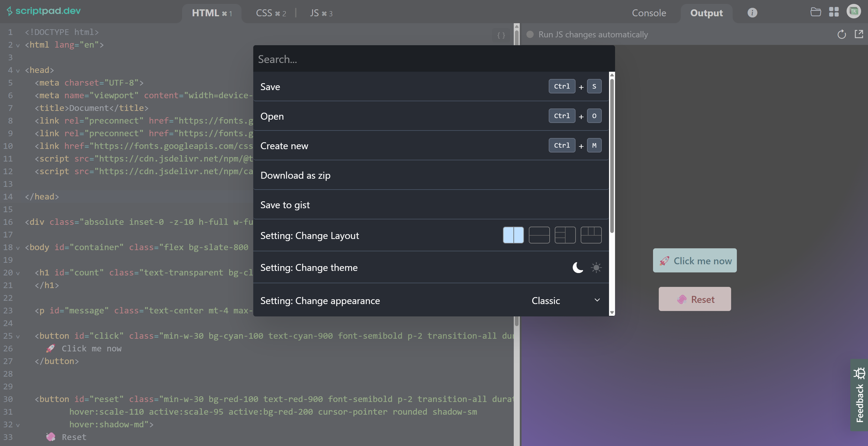
Task: Switch to the CSS tab
Action: tap(270, 13)
